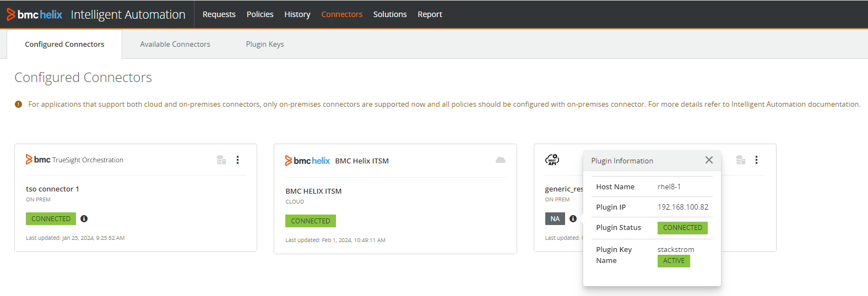Show plugin info for tso connector 1
This screenshot has width=868, height=296.
84,218
